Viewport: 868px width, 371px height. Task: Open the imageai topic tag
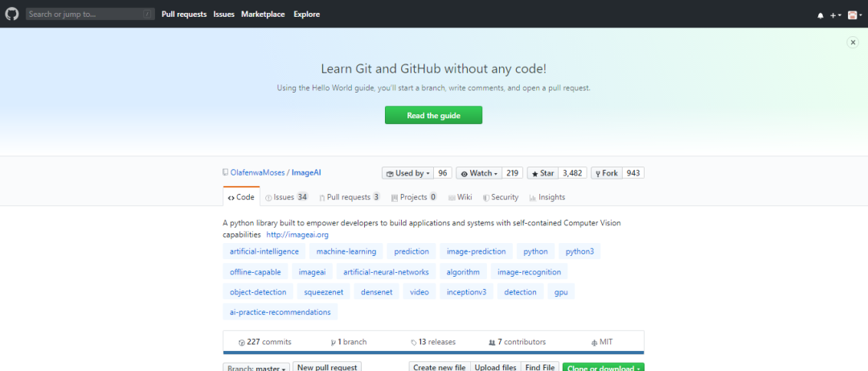coord(312,272)
